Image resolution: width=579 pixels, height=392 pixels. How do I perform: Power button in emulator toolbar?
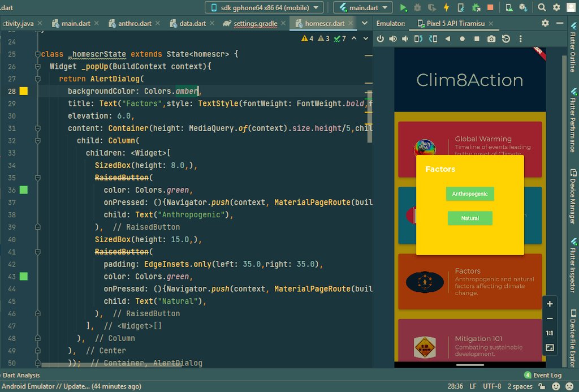381,39
